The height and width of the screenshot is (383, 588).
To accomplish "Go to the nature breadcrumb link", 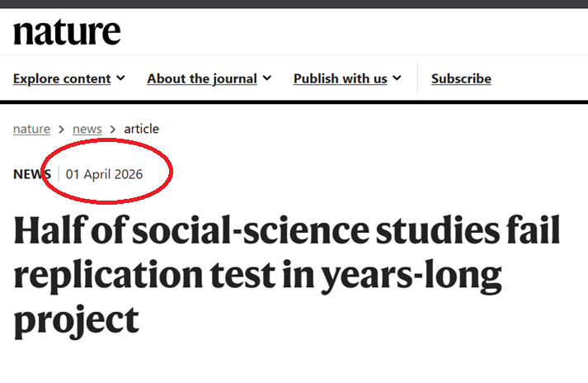I will point(31,129).
